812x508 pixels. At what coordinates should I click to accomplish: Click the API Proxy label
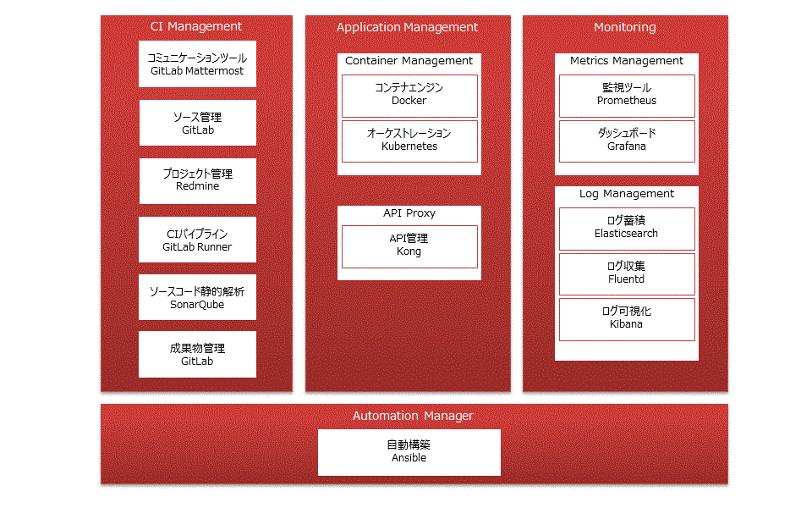409,213
